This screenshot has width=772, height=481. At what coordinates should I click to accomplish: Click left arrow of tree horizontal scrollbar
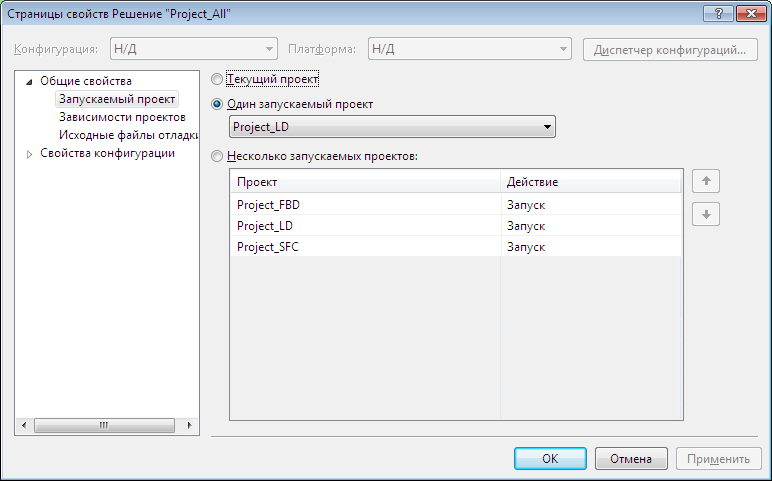tap(24, 425)
